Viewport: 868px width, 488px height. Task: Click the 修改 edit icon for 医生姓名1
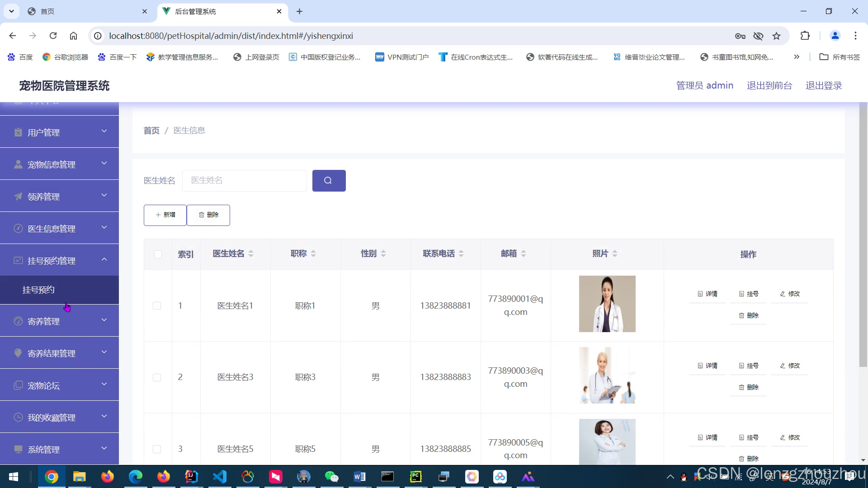783,294
